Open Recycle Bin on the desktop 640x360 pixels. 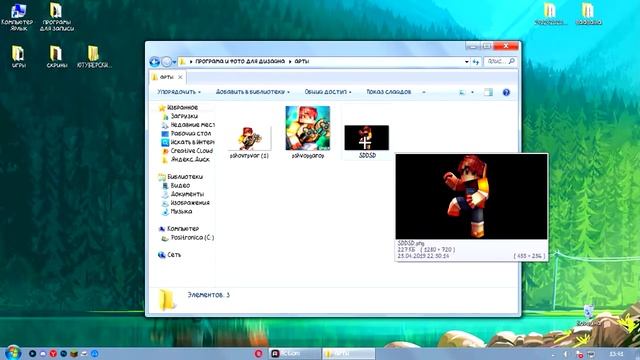click(x=589, y=315)
